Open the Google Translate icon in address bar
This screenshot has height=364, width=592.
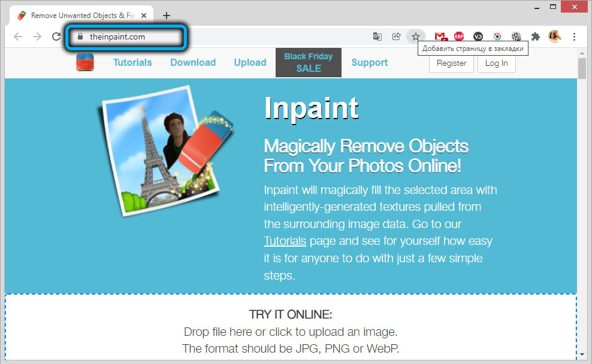coord(377,37)
